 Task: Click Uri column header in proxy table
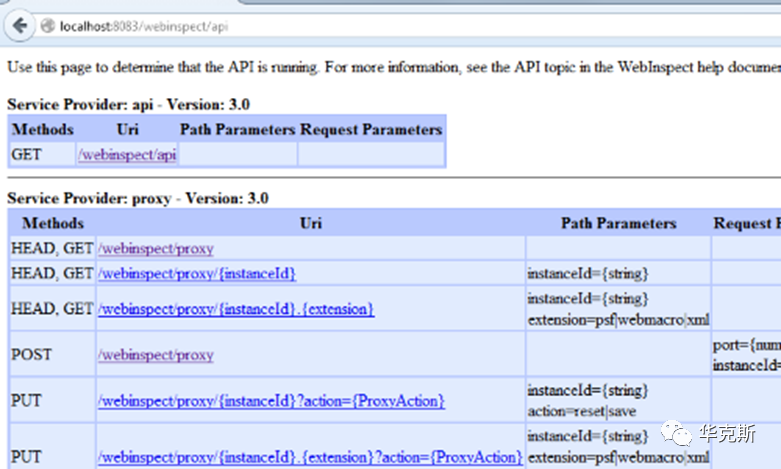click(310, 223)
